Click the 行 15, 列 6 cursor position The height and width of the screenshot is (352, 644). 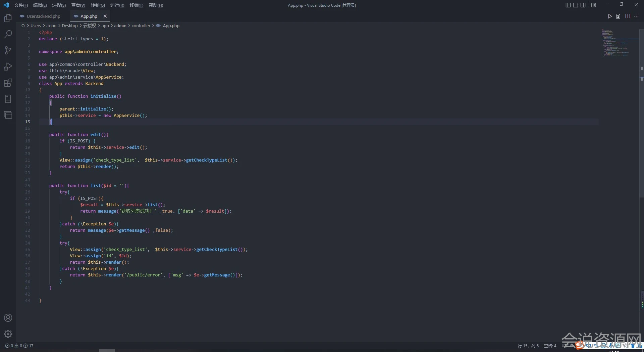528,346
